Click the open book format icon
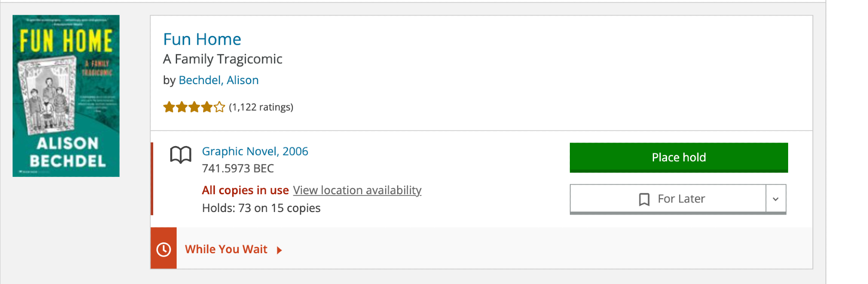Image resolution: width=868 pixels, height=284 pixels. tap(181, 155)
